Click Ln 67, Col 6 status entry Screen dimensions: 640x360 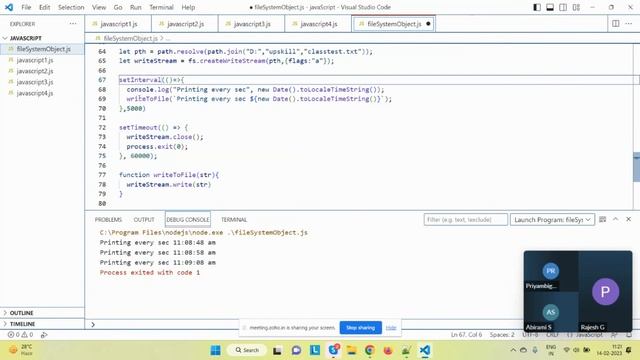pyautogui.click(x=466, y=335)
